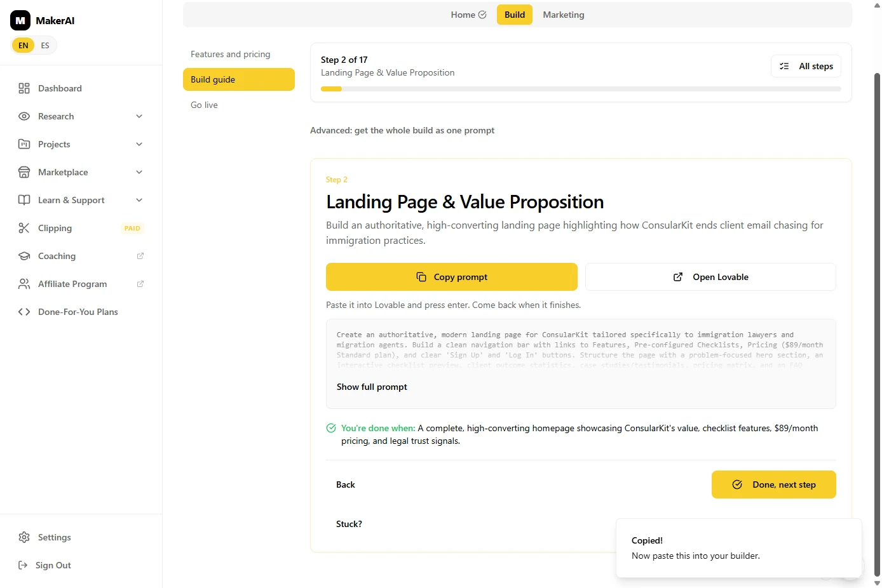Click the external link icon beside Affiliate Program
This screenshot has height=588, width=882.
point(140,284)
